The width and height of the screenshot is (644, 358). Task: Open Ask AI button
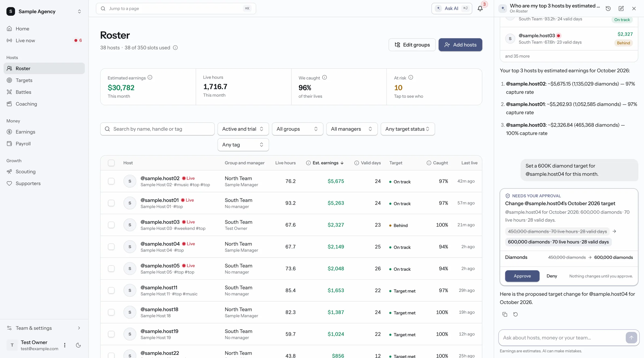tap(452, 9)
